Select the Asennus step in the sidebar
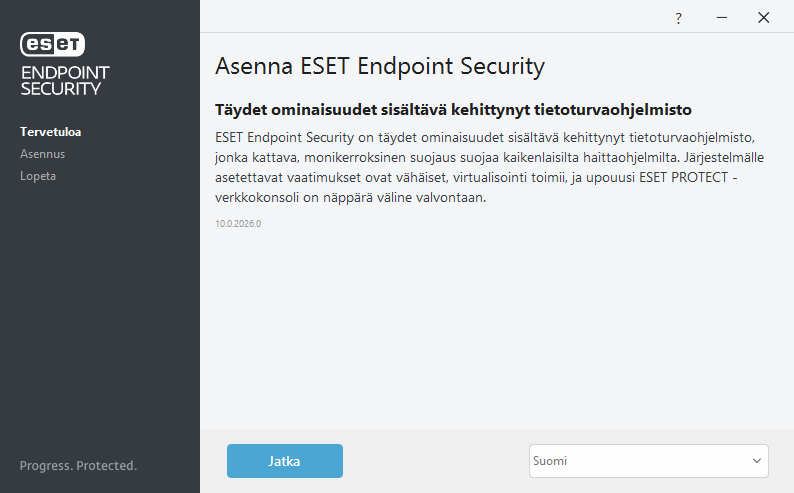Screen dimensions: 794x493 [x=42, y=154]
